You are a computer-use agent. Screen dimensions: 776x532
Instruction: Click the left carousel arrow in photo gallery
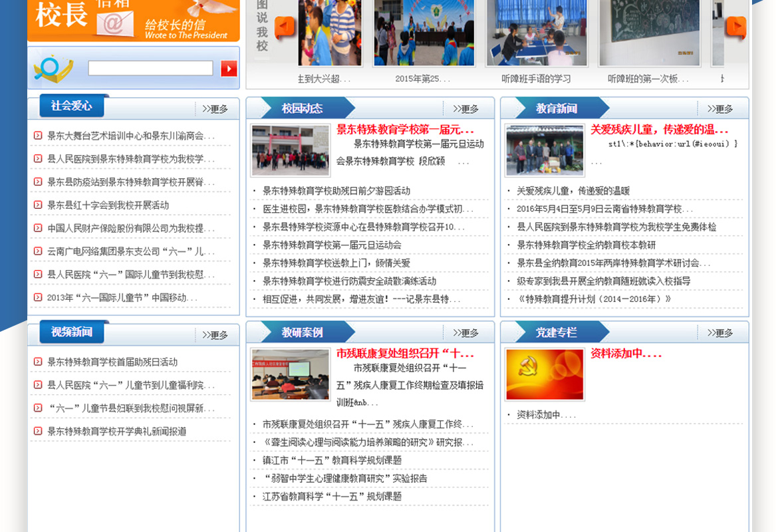pos(285,28)
